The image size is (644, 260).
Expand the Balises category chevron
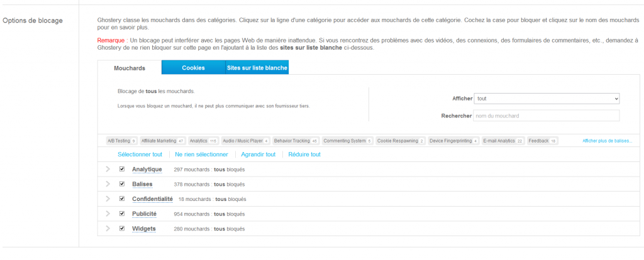pos(108,184)
